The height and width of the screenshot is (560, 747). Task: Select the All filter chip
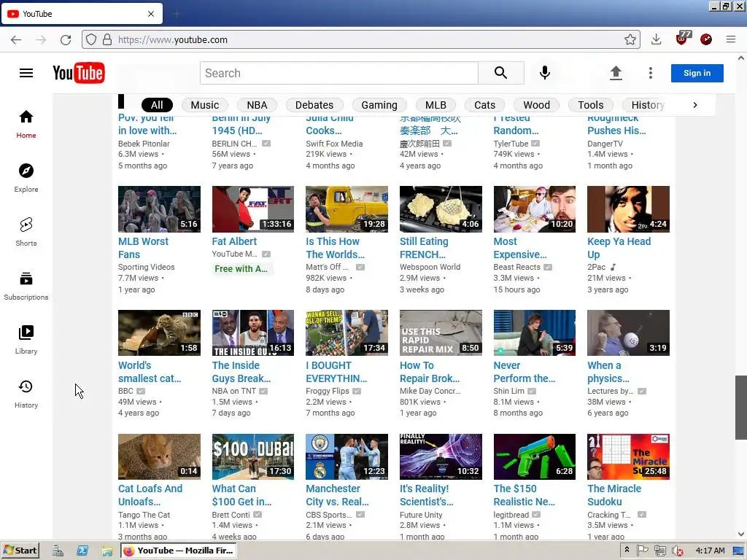click(x=158, y=105)
